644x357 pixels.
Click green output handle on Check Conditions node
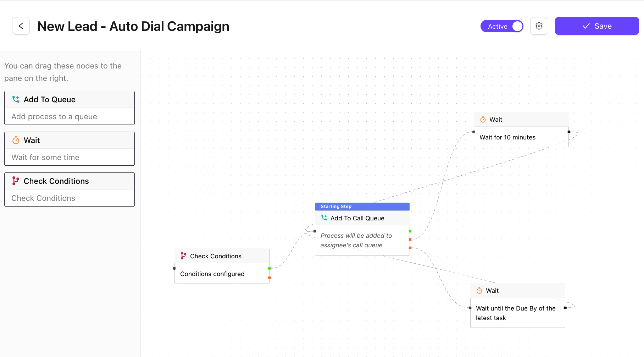tap(270, 268)
